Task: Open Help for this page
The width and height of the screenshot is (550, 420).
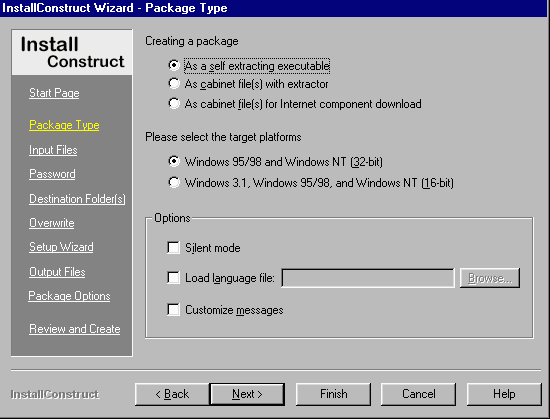Action: coord(504,394)
